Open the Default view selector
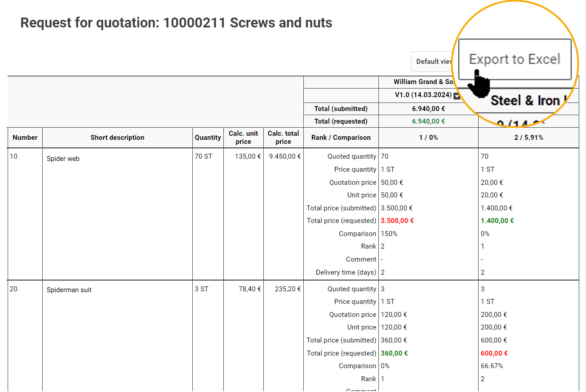The width and height of the screenshot is (586, 392). click(x=433, y=62)
